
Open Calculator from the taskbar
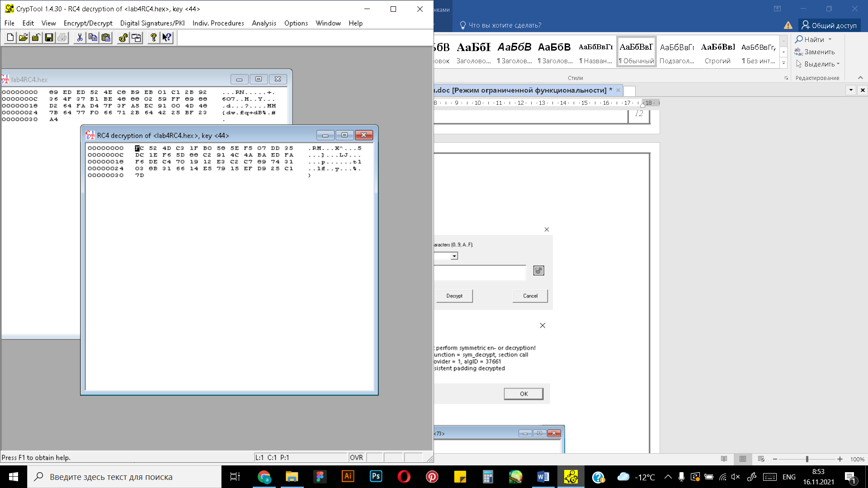(x=488, y=477)
